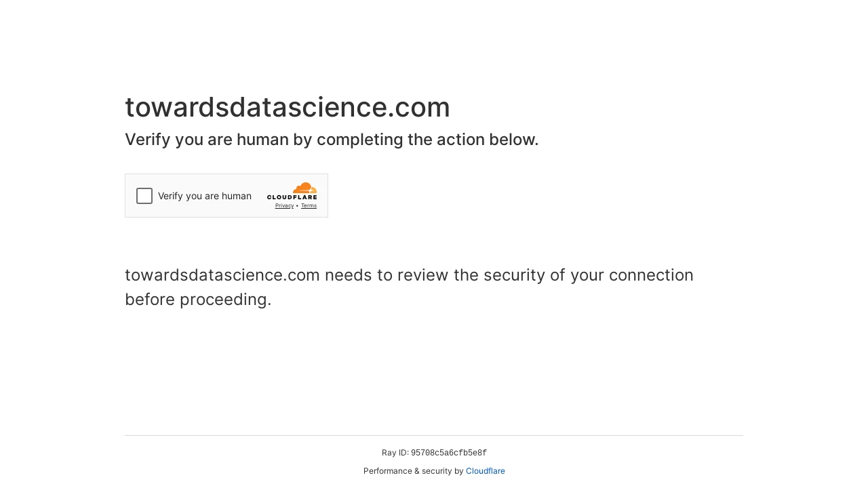The height and width of the screenshot is (488, 868).
Task: Select the Ray ID value 95708c5a6cfb5e8f
Action: click(x=449, y=453)
